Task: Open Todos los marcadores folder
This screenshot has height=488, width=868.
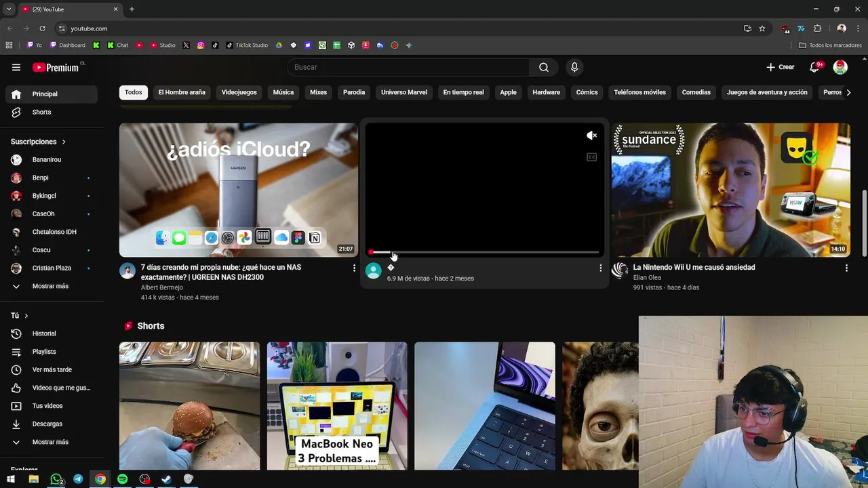Action: click(x=830, y=45)
